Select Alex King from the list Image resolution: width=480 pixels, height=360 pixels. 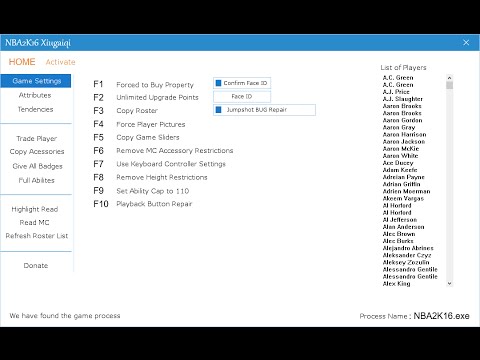pyautogui.click(x=396, y=284)
